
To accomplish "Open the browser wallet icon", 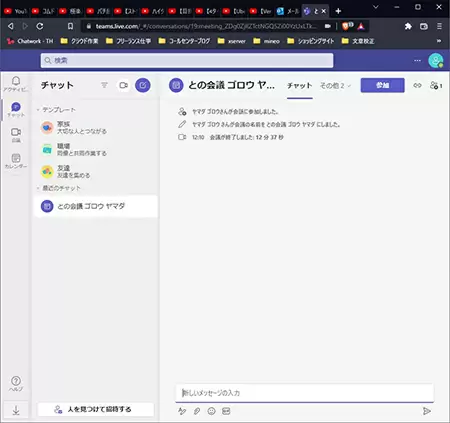I will [x=424, y=26].
